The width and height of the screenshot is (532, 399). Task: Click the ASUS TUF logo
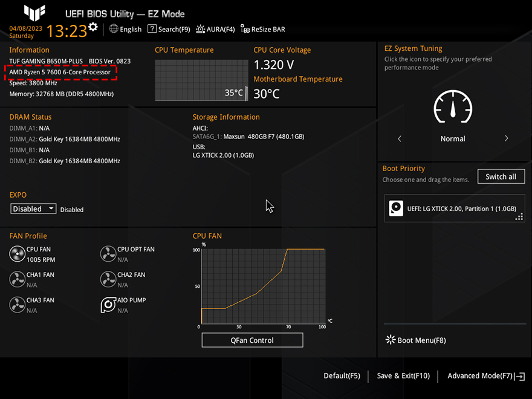[34, 13]
